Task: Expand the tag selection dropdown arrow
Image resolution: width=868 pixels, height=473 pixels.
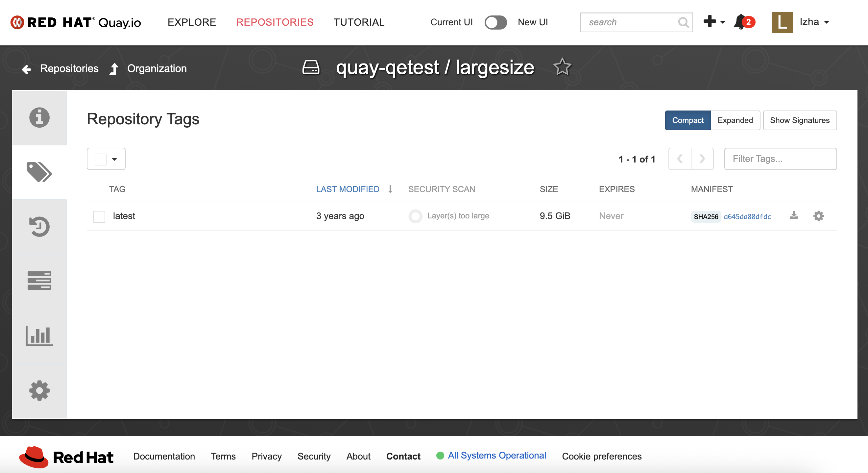Action: coord(114,159)
